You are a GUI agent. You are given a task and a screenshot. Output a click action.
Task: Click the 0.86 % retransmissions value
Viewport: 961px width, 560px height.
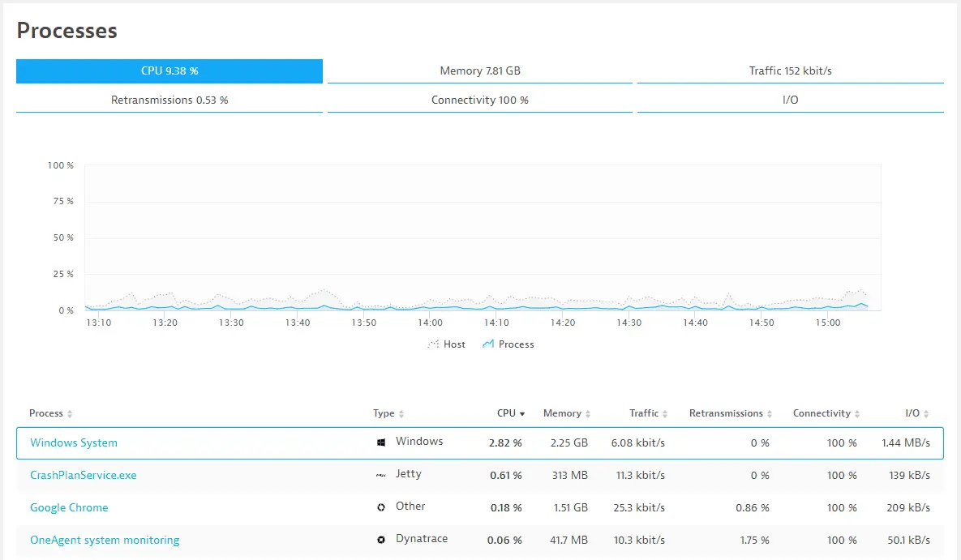coord(753,508)
